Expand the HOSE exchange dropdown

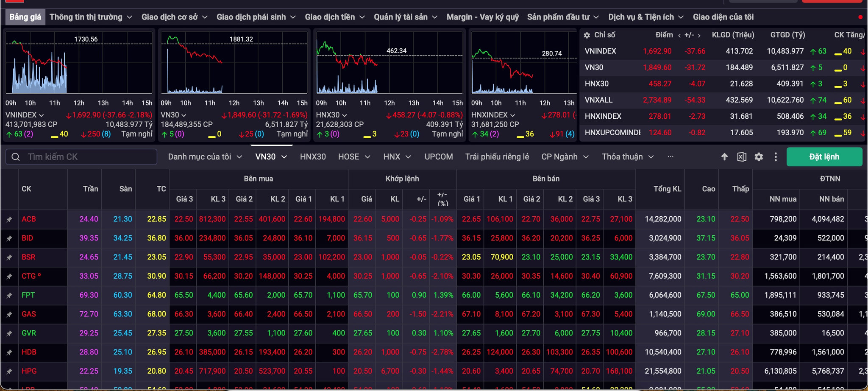pyautogui.click(x=354, y=157)
